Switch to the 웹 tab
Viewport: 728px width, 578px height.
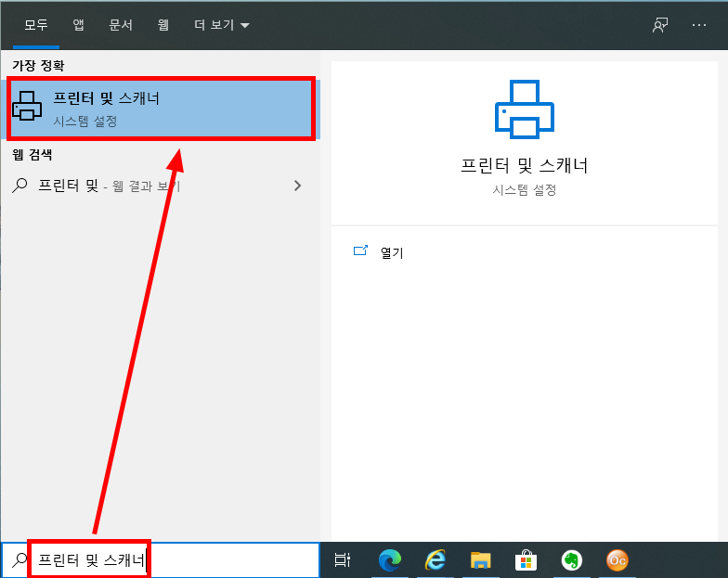click(163, 24)
